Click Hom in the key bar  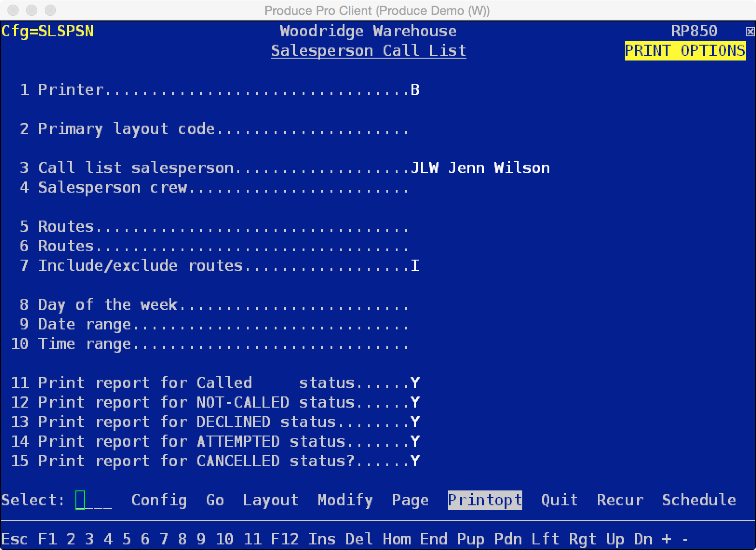pyautogui.click(x=397, y=539)
